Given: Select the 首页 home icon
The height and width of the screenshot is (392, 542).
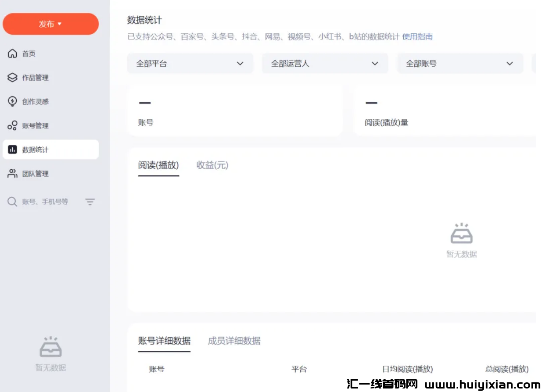Looking at the screenshot, I should point(12,53).
